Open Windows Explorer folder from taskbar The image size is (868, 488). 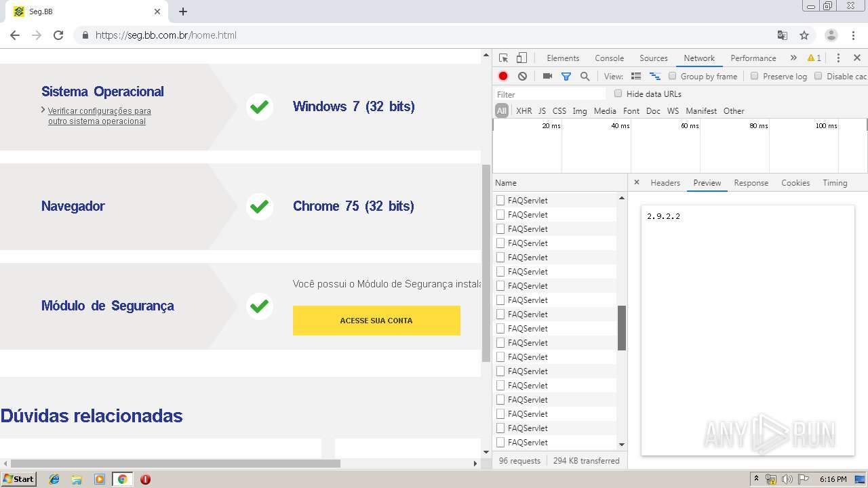77,479
